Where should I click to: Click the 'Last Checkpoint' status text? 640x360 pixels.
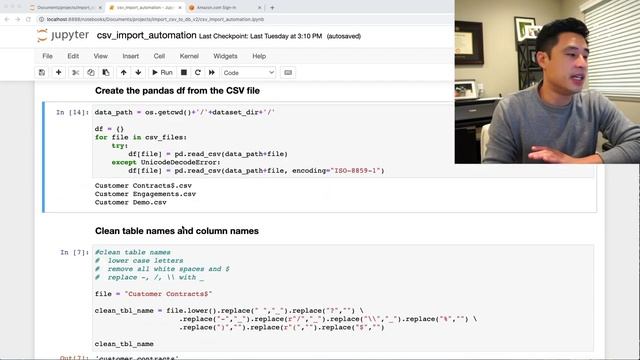pos(260,36)
